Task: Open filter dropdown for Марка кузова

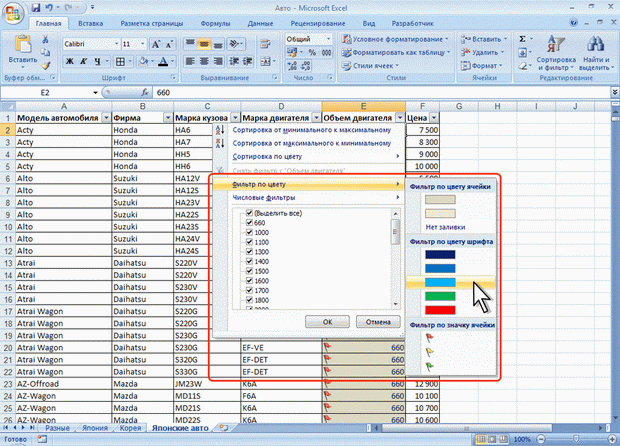Action: (x=235, y=118)
